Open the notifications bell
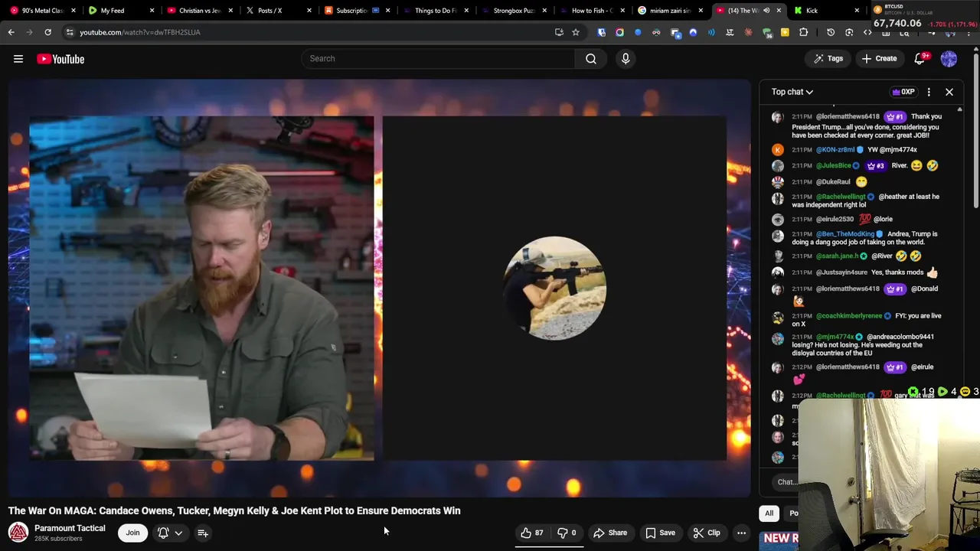 pyautogui.click(x=920, y=59)
